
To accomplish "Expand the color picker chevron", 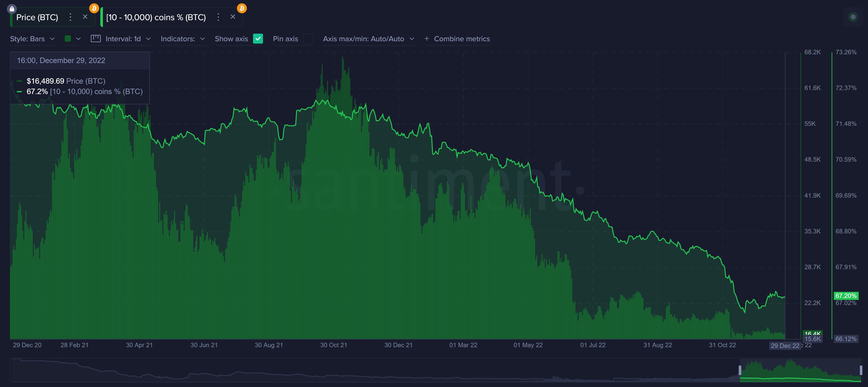I will (x=78, y=39).
